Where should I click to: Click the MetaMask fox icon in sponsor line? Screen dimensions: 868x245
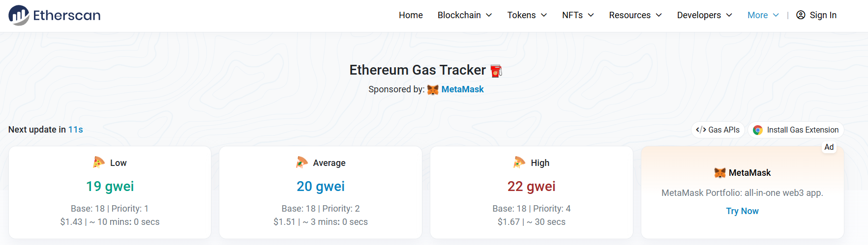tap(433, 89)
